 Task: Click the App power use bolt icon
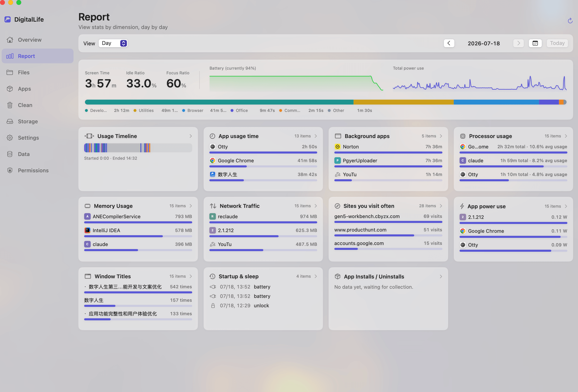pyautogui.click(x=462, y=206)
